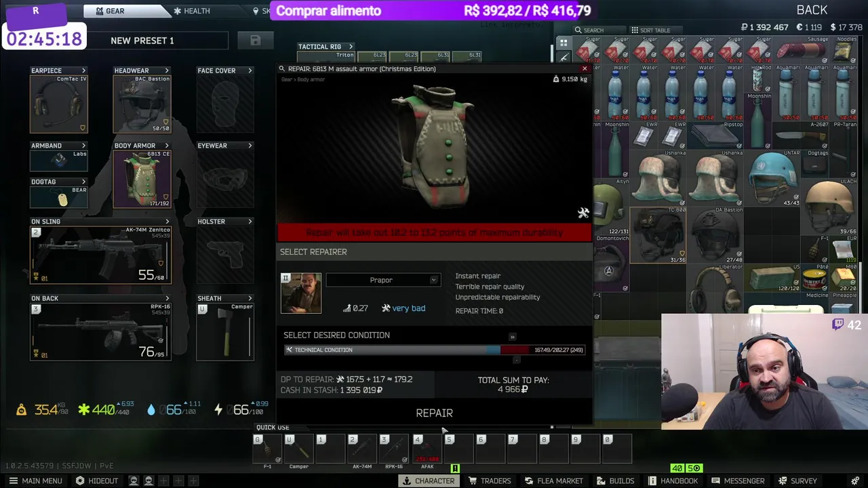Viewport: 868px width, 488px height.
Task: Click the weapon filter icon beside stash
Action: click(x=564, y=58)
